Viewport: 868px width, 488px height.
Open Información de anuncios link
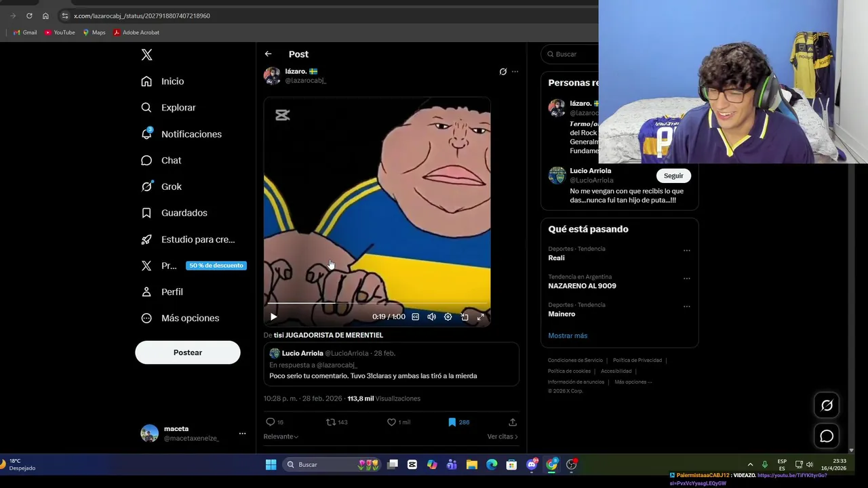click(x=576, y=382)
